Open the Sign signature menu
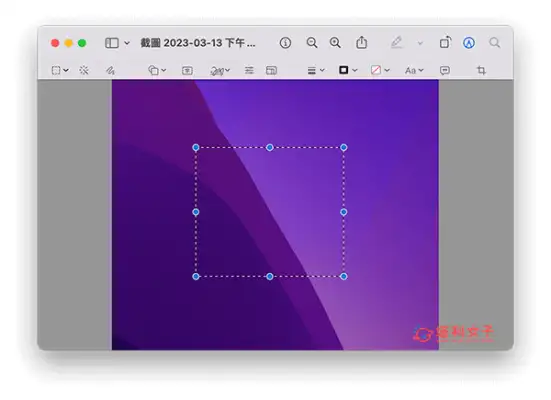Image resolution: width=551 pixels, height=400 pixels. (220, 71)
